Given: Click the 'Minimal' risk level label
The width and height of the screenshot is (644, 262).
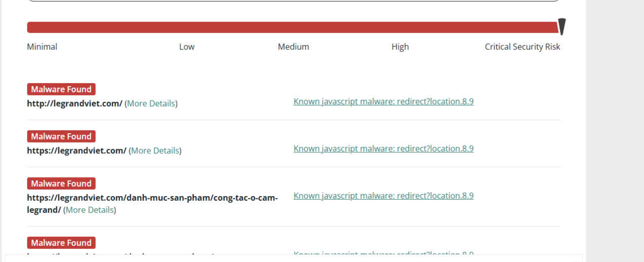Looking at the screenshot, I should [x=42, y=47].
